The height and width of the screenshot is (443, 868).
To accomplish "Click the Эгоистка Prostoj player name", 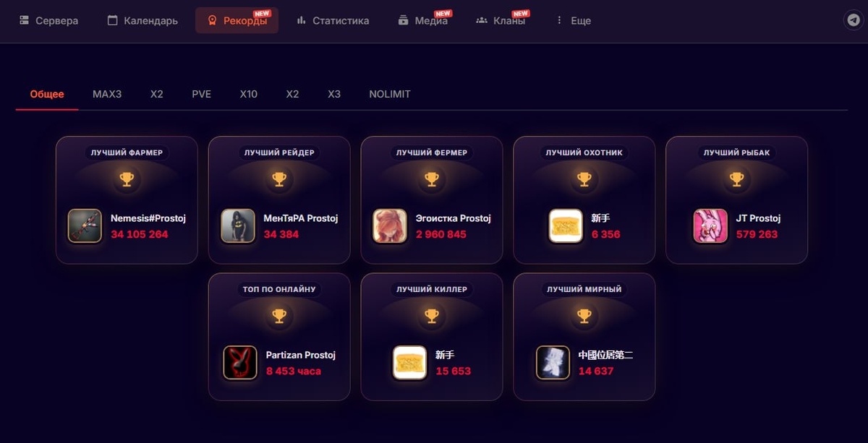I will tap(454, 218).
